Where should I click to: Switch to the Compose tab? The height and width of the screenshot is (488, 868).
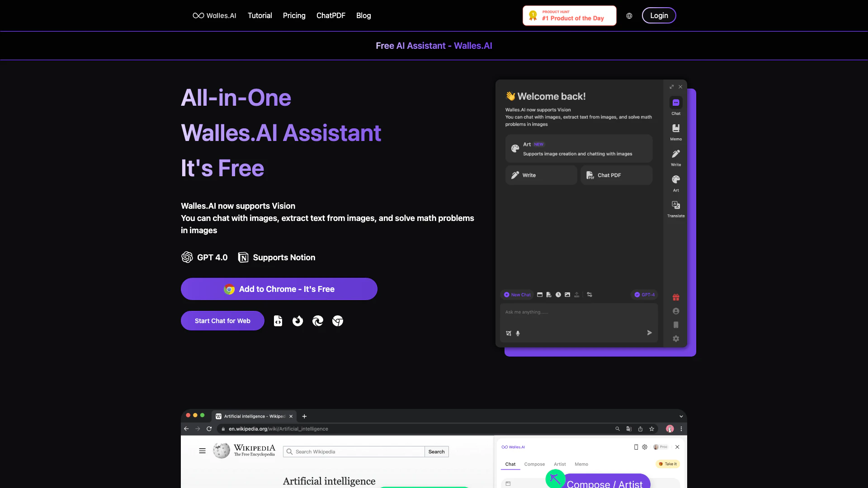point(534,464)
